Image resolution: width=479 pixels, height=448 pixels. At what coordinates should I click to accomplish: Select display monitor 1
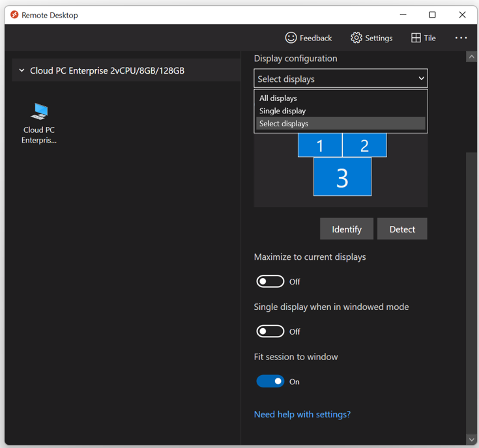pyautogui.click(x=320, y=145)
